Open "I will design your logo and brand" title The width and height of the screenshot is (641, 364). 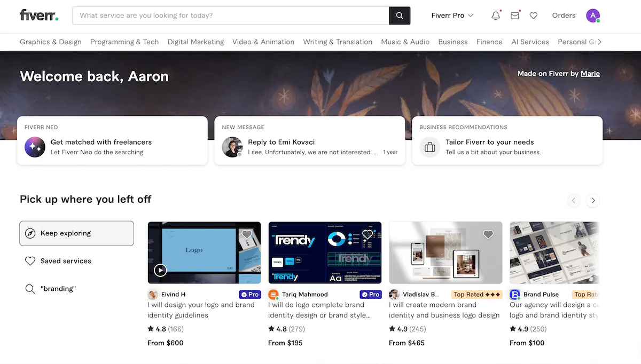[x=201, y=310]
